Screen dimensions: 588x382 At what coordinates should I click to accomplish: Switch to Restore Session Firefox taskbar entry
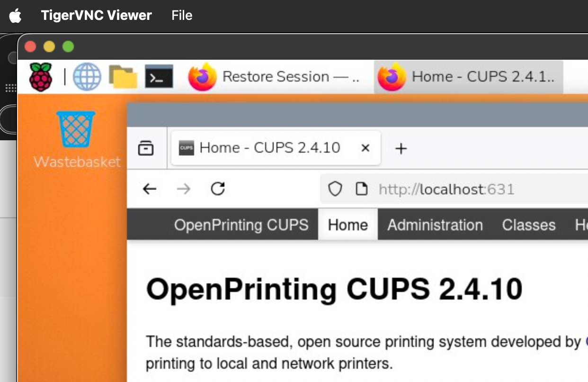click(274, 77)
